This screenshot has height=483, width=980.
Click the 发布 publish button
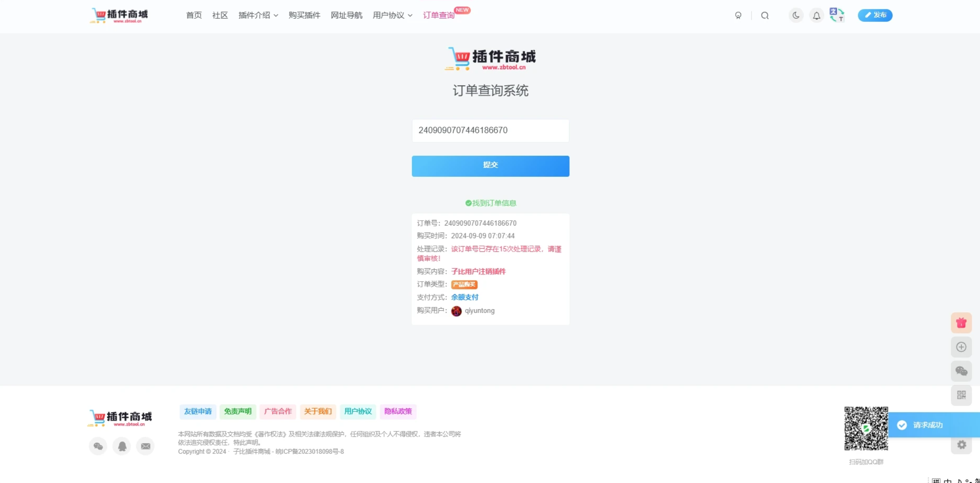(875, 15)
